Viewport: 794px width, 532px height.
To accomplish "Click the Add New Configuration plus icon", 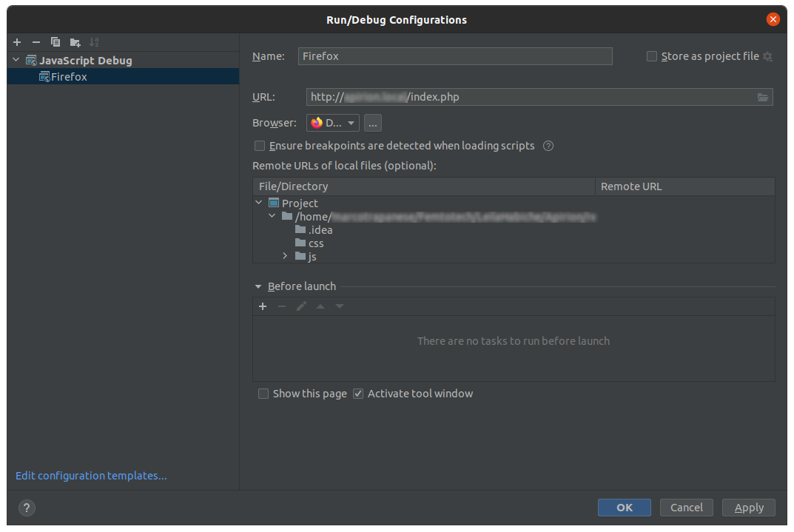I will [x=17, y=42].
